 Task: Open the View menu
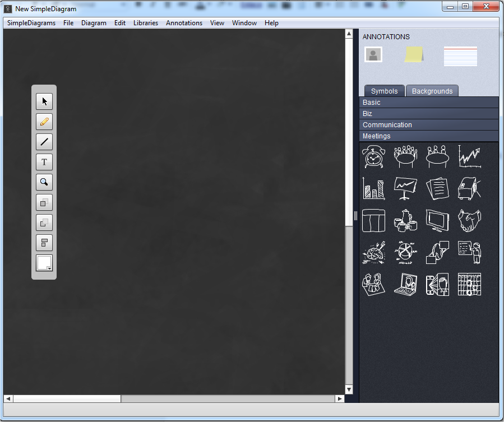tap(217, 23)
